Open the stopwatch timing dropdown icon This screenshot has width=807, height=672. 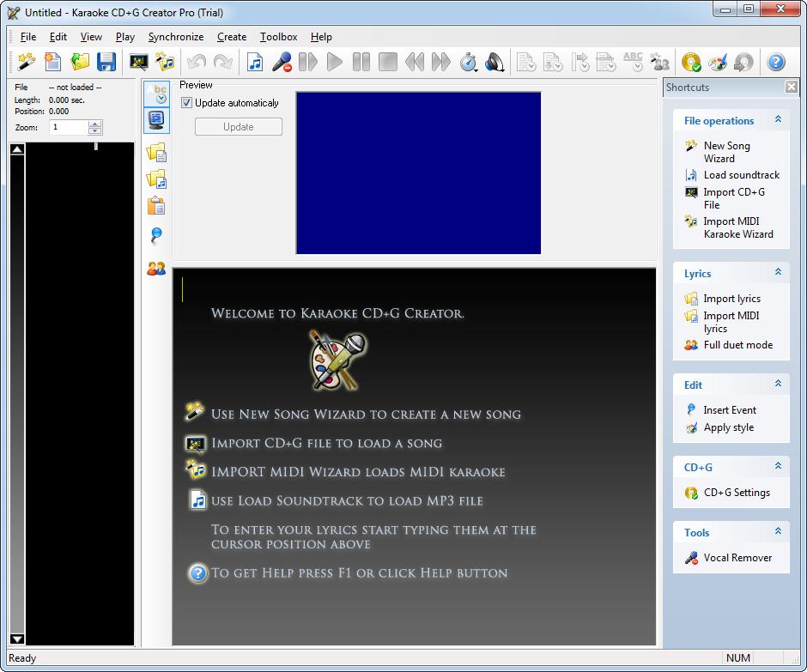(x=469, y=63)
